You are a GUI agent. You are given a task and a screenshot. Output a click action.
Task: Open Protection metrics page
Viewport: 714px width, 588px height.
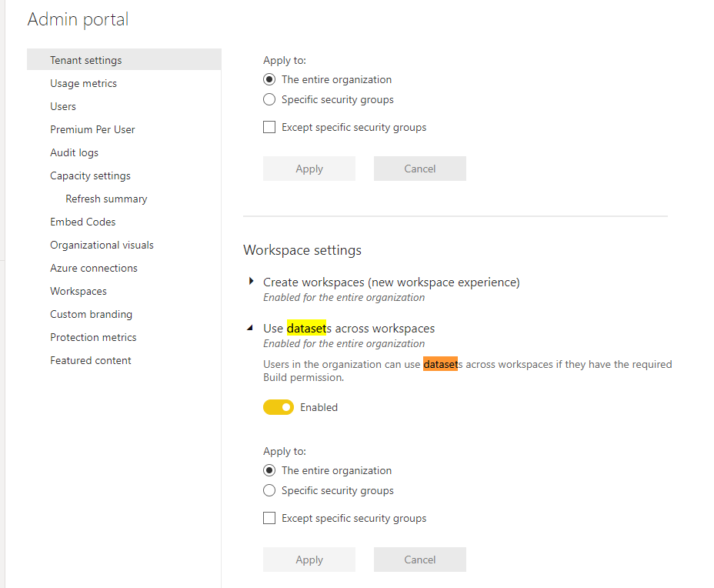pos(93,337)
